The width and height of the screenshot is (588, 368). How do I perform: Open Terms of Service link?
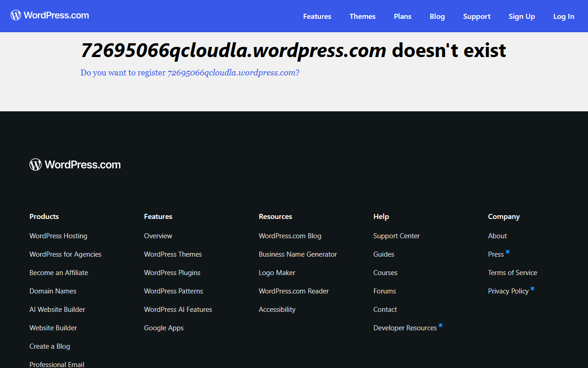(x=512, y=273)
